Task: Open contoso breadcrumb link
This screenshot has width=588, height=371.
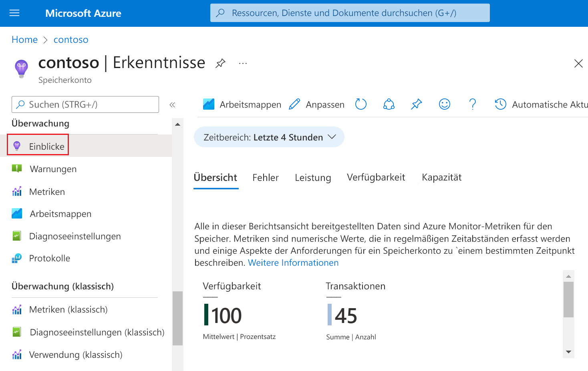Action: [x=71, y=40]
